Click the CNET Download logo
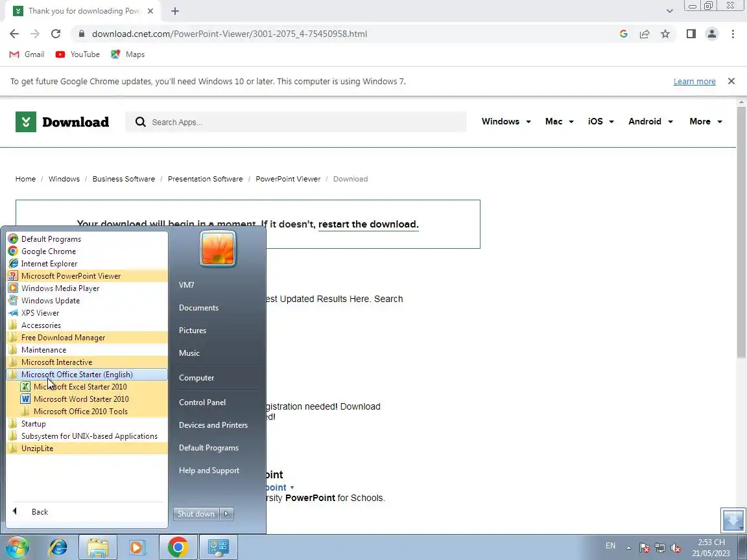747x560 pixels. pyautogui.click(x=62, y=122)
